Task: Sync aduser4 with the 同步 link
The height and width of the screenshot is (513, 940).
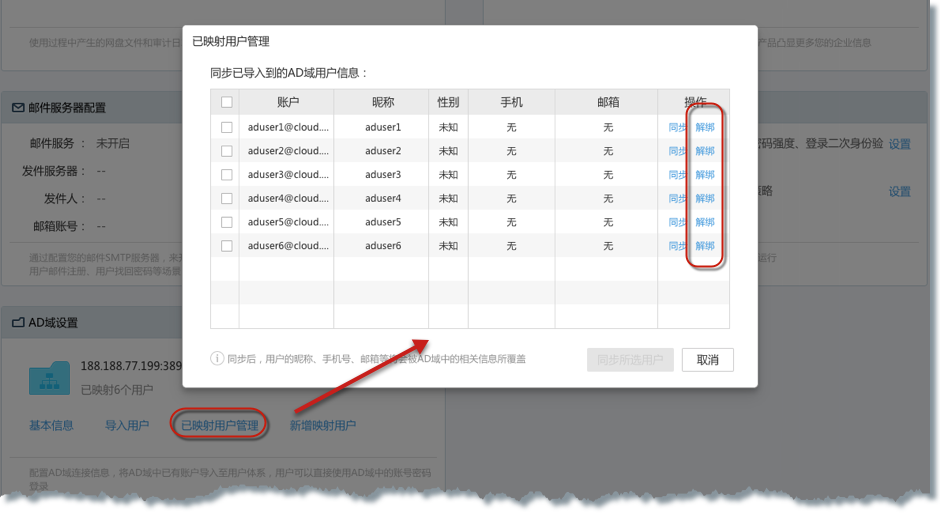Action: point(677,199)
